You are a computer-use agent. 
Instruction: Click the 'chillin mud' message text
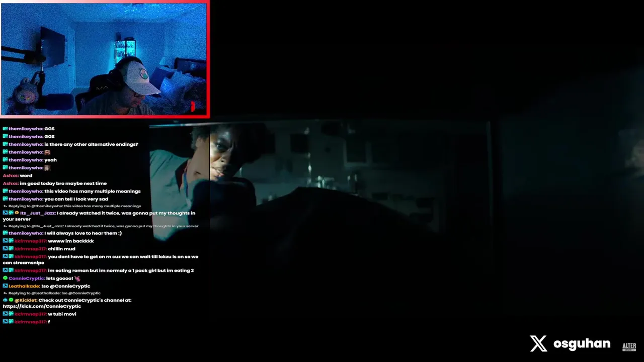[x=61, y=249]
